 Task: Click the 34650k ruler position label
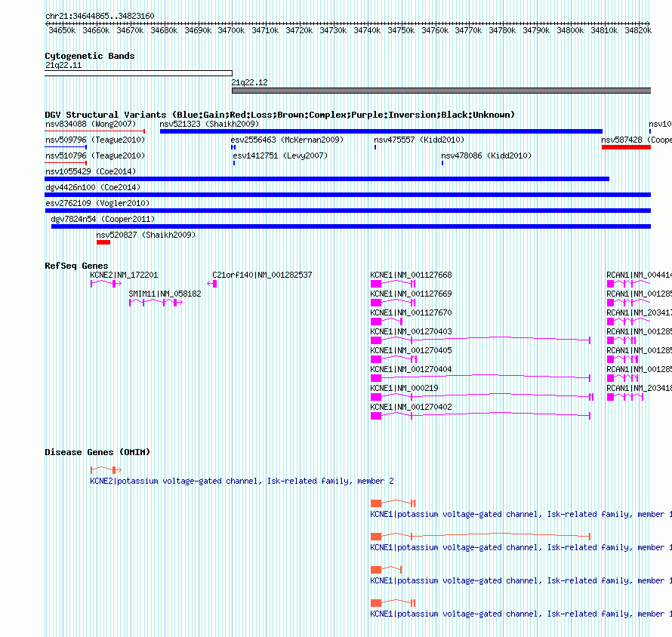(62, 31)
